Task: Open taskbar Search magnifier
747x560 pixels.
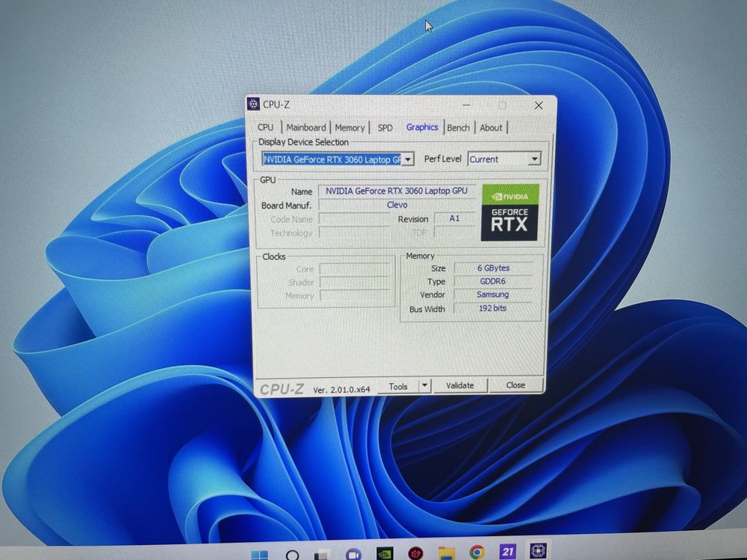Action: [292, 556]
